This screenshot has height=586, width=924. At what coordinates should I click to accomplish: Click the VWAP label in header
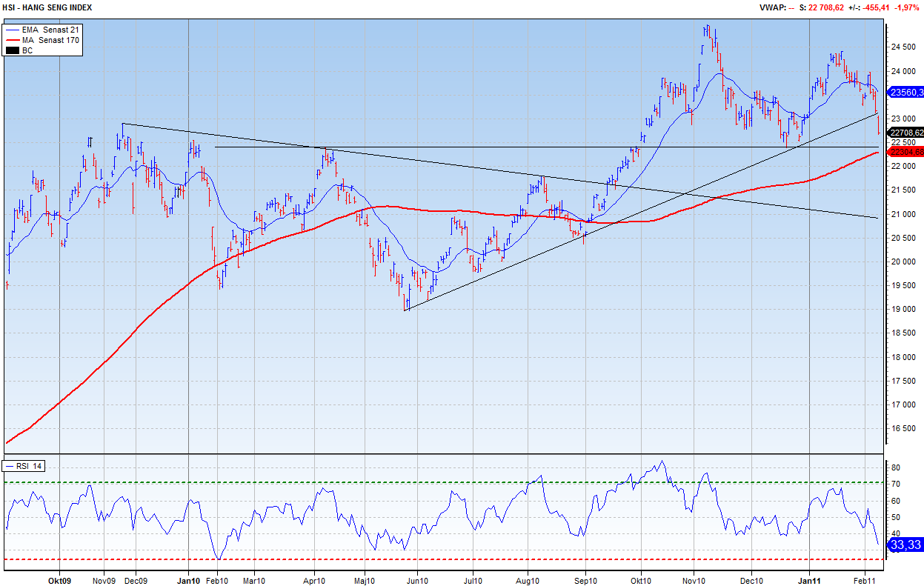click(771, 7)
